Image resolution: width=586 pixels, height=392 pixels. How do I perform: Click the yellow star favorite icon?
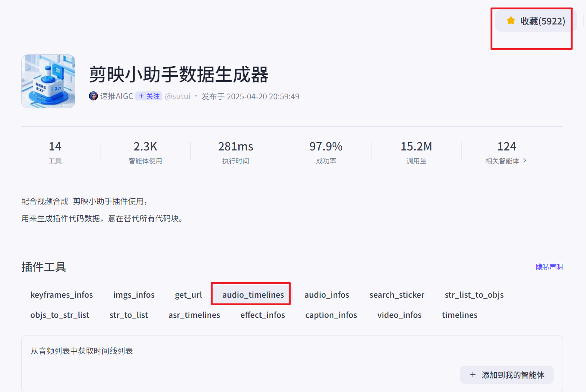pyautogui.click(x=511, y=21)
